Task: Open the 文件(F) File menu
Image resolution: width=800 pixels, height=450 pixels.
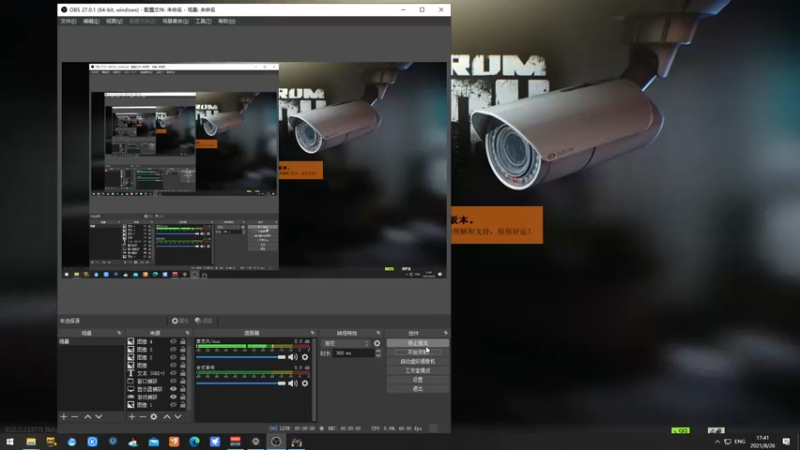Action: [68, 21]
